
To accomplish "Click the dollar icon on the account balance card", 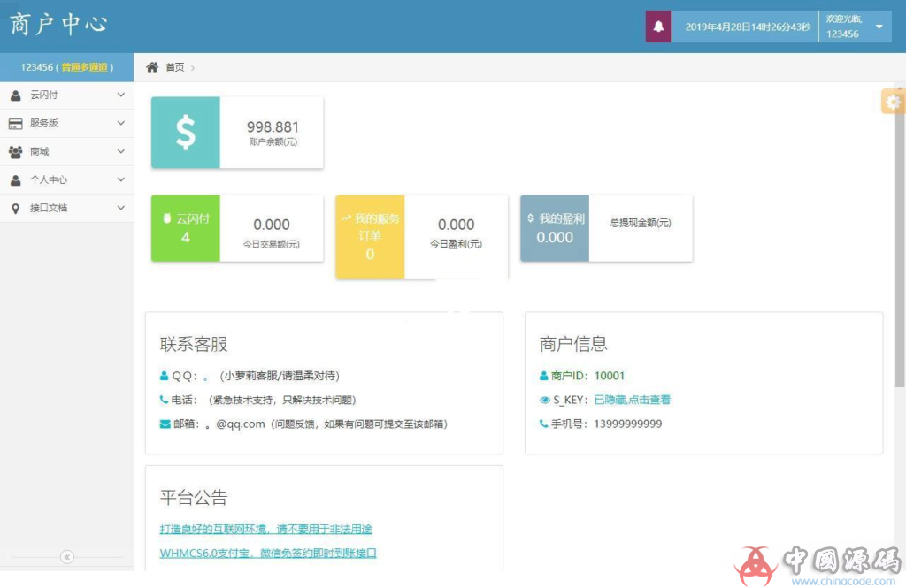I will click(185, 130).
